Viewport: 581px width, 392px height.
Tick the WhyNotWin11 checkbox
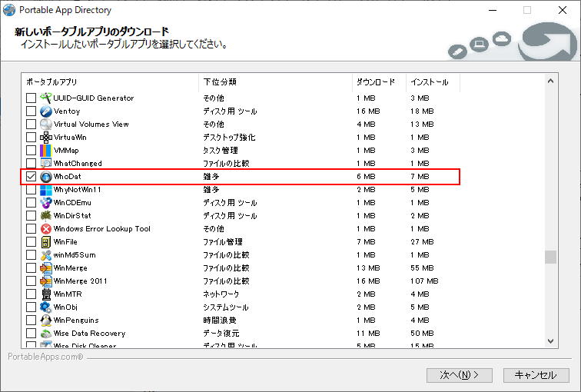tap(31, 190)
